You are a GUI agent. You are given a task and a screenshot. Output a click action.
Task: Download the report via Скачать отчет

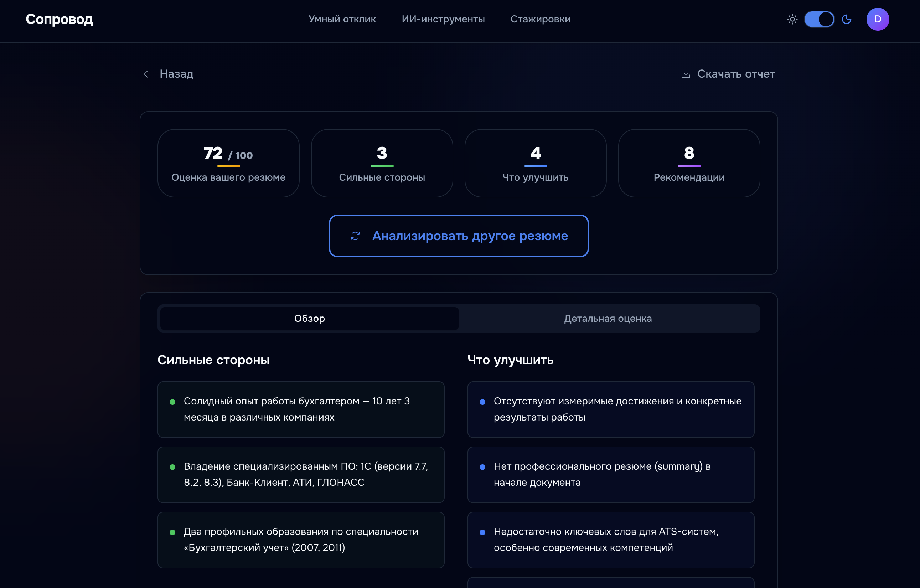[736, 74]
